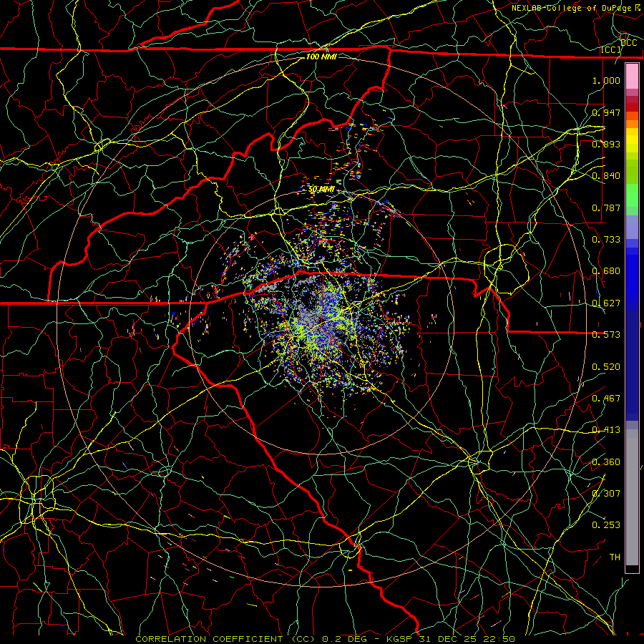
Task: Select the 0.787 legend value
Action: click(606, 208)
